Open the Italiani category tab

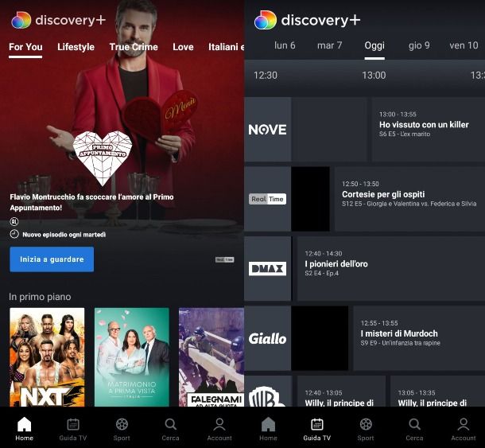(x=226, y=47)
